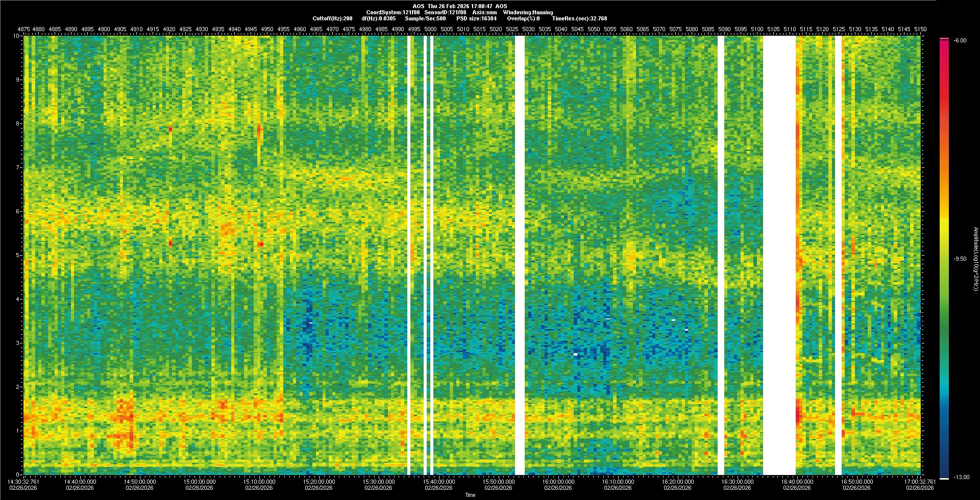Click the df(Hz):0.0305 parameter text
980x500 pixels.
tap(378, 18)
